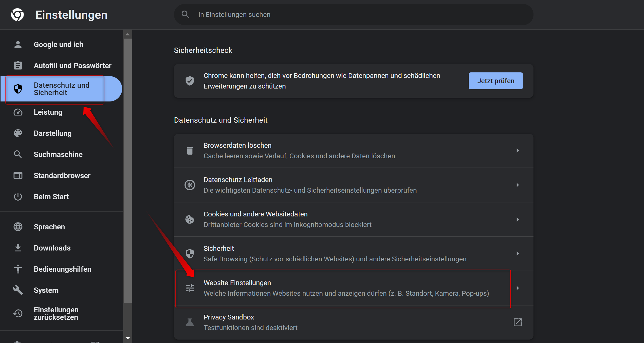Click the trash icon beside Browserdaten löschen
Viewport: 644px width, 343px height.
[x=190, y=151]
